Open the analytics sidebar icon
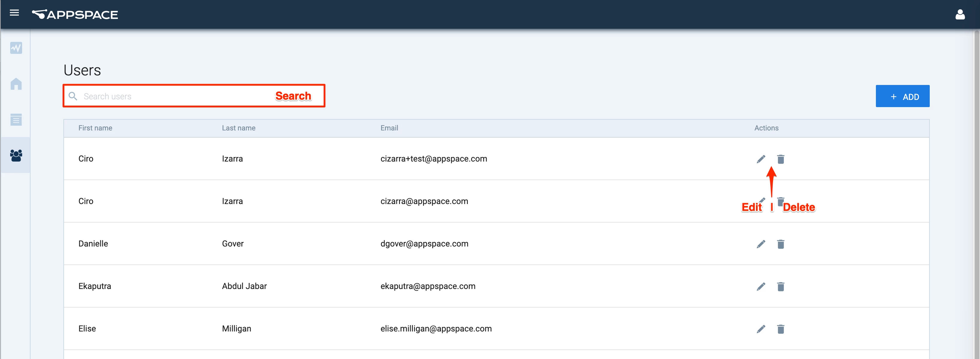This screenshot has height=359, width=980. click(16, 48)
